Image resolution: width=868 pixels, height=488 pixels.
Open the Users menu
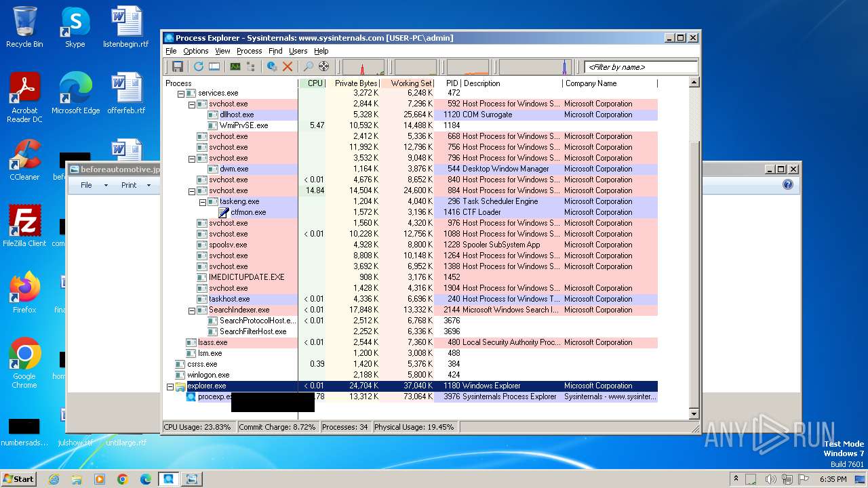pos(298,51)
